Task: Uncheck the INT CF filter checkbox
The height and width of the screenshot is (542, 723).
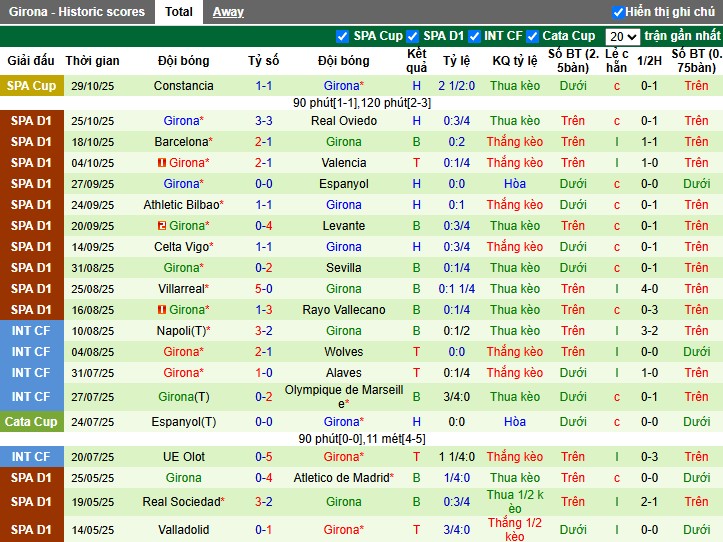Action: point(474,36)
